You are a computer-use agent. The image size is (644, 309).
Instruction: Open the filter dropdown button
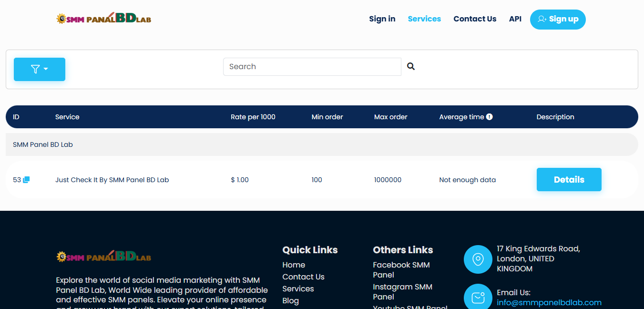click(x=40, y=69)
